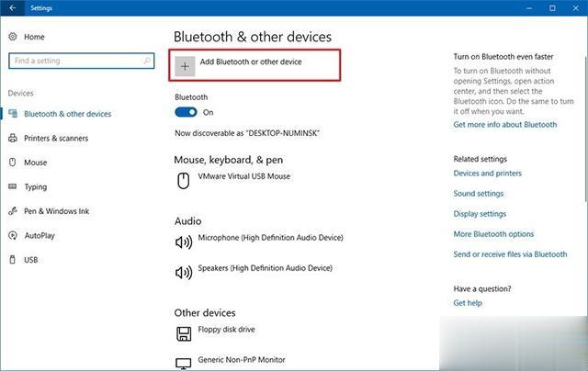588x371 pixels.
Task: Turn off the Bluetooth toggle switch
Action: click(186, 112)
